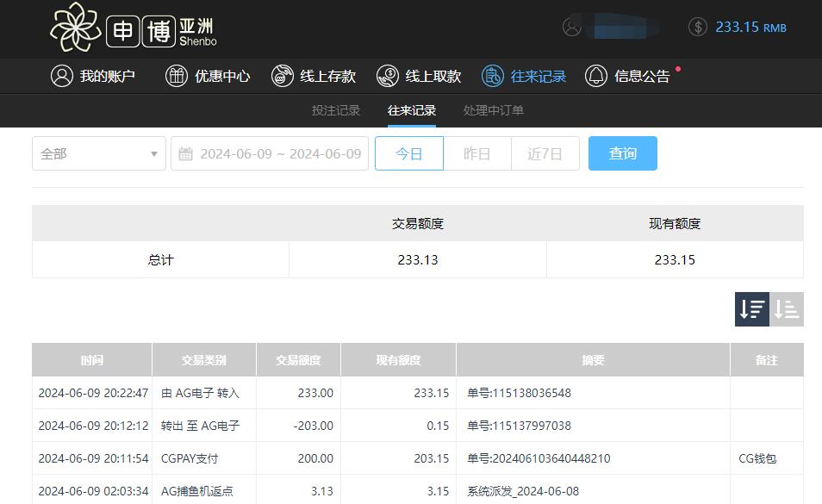This screenshot has width=822, height=504.
Task: Click the 往来记录 transaction record icon
Action: point(493,76)
